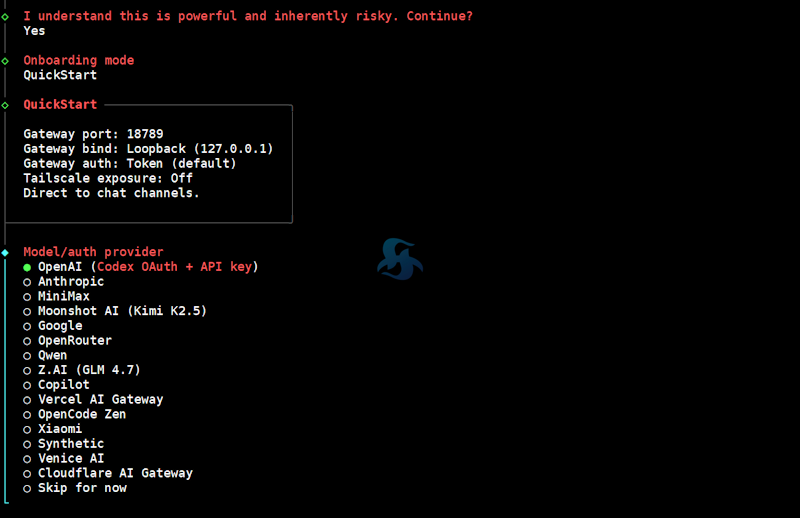Select Cloudflare AI Gateway
800x518 pixels.
click(114, 473)
